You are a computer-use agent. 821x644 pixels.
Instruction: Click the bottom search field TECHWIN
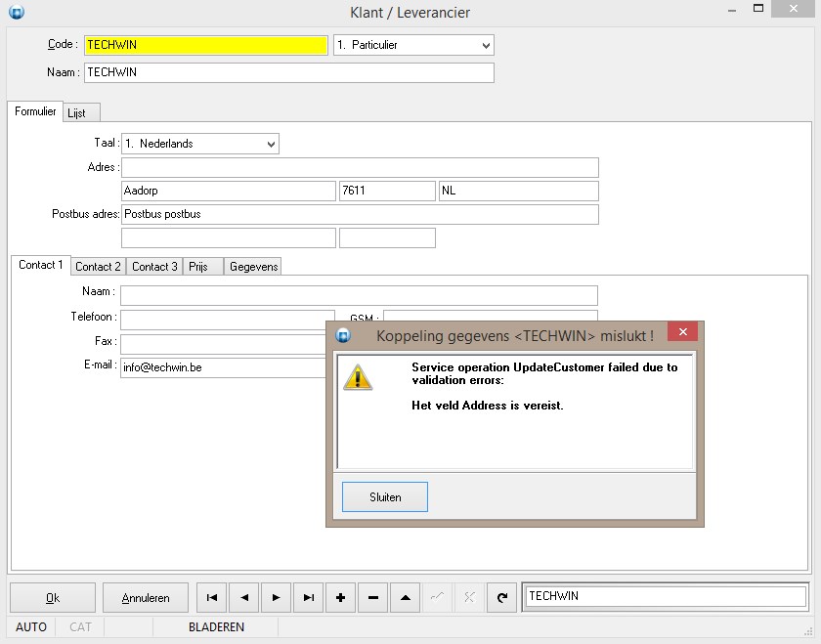(x=665, y=596)
